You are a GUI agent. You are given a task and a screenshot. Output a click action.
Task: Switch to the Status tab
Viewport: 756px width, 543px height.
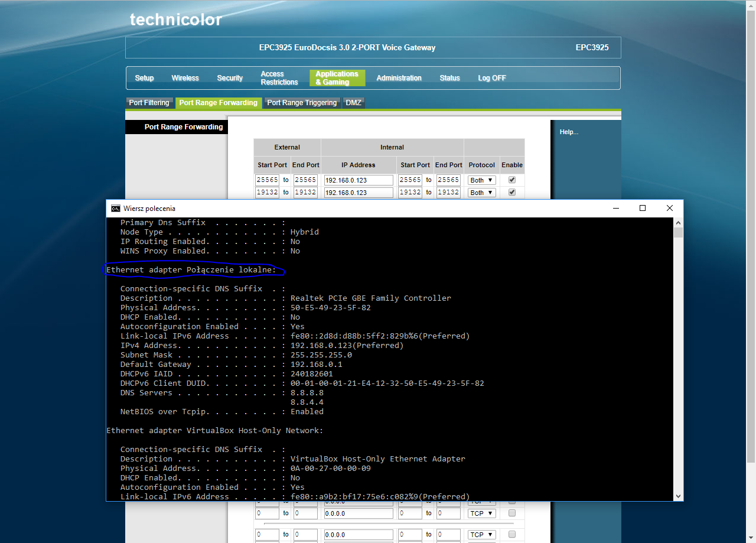(449, 78)
